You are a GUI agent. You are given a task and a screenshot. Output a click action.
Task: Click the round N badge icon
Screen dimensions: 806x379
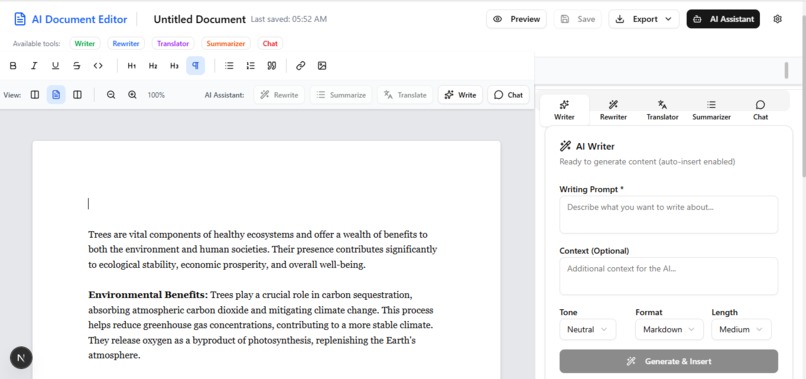(21, 358)
